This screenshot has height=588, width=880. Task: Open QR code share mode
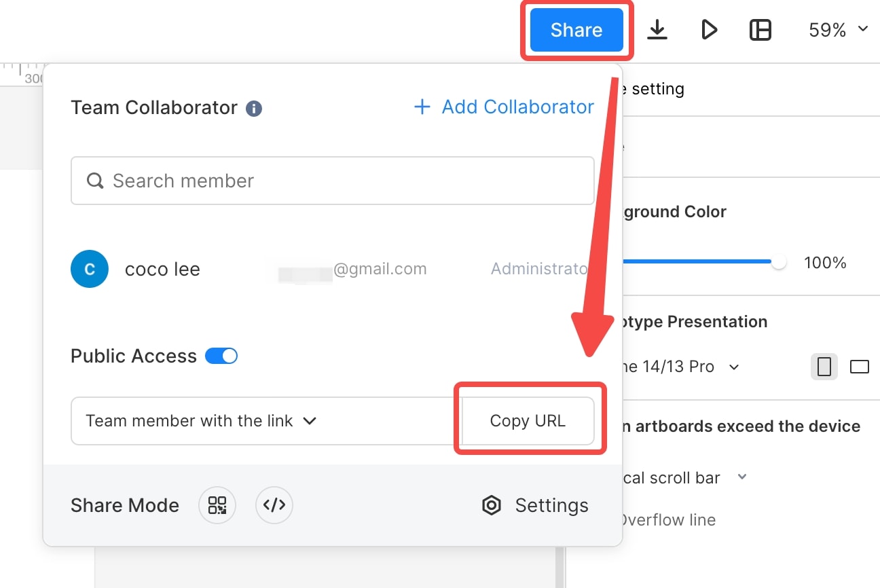217,505
